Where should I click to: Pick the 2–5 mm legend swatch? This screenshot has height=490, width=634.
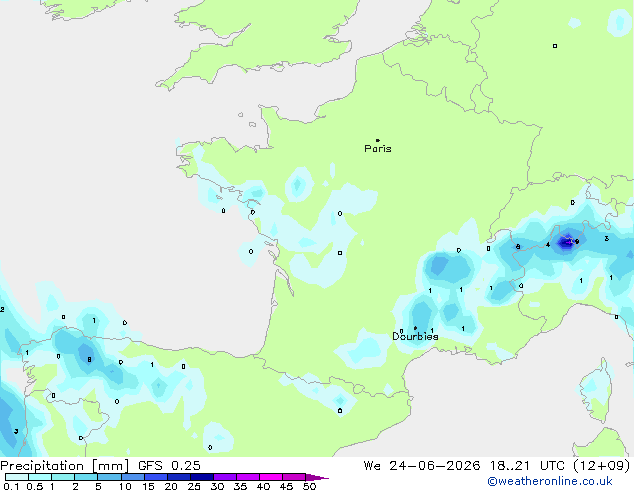(x=86, y=477)
